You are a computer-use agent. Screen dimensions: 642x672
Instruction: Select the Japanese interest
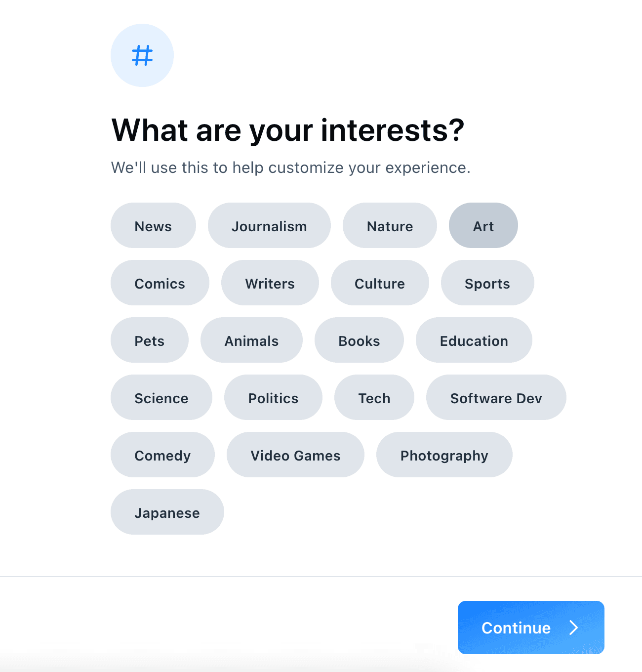tap(167, 512)
